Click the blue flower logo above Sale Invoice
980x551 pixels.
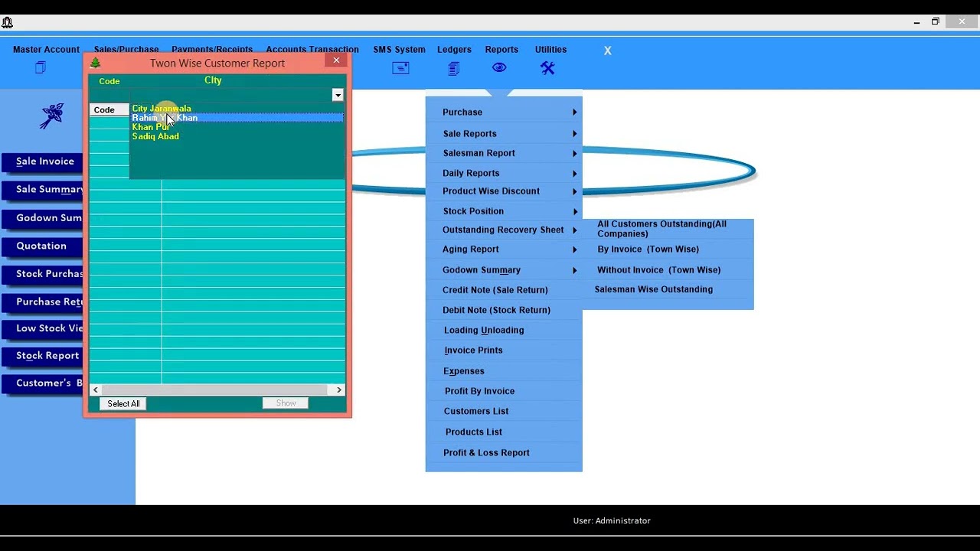[x=52, y=116]
